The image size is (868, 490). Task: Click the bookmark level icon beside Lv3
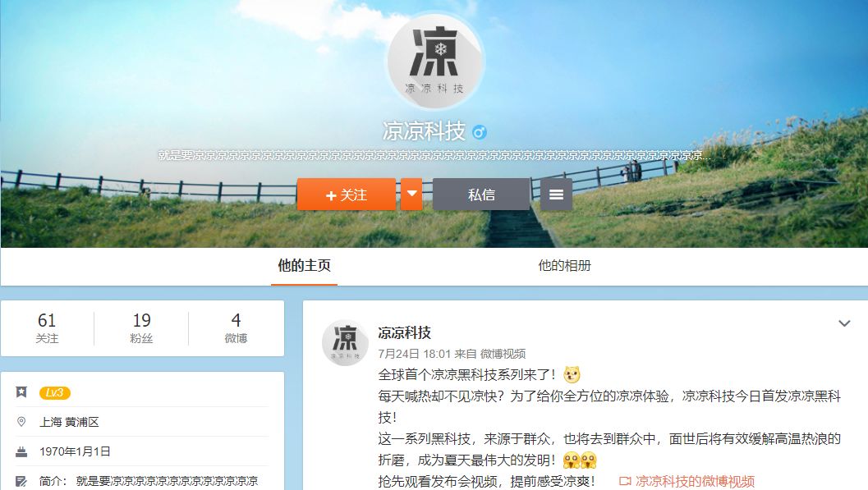[21, 392]
